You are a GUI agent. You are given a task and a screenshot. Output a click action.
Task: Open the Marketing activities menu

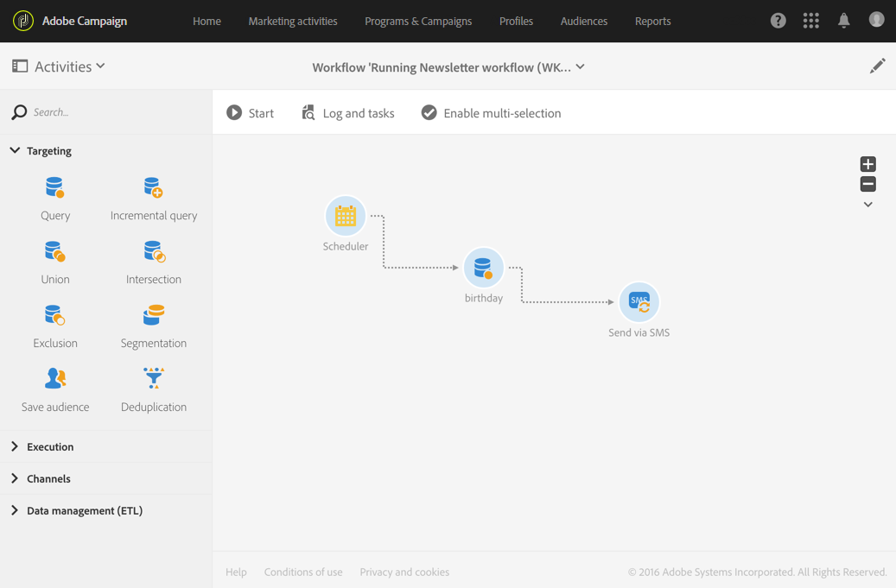tap(293, 21)
